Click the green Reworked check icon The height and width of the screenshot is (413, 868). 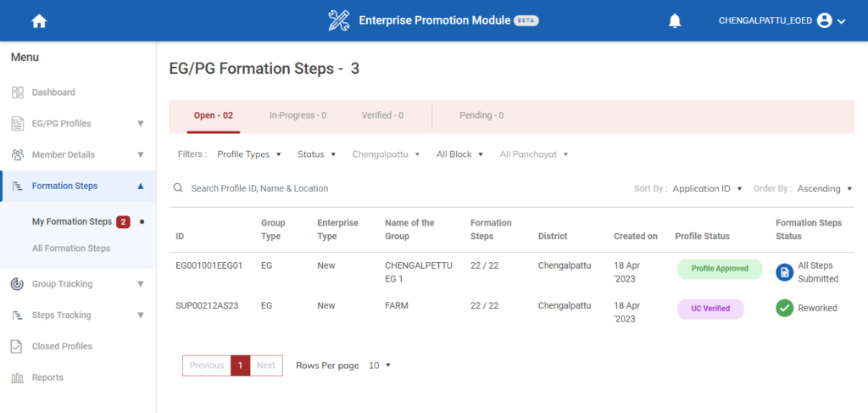(784, 308)
